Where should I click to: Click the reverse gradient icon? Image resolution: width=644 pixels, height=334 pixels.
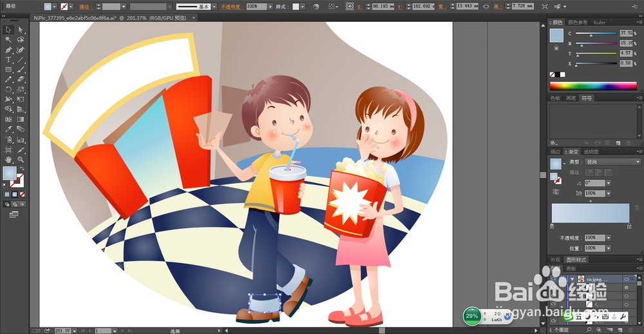coord(556,192)
